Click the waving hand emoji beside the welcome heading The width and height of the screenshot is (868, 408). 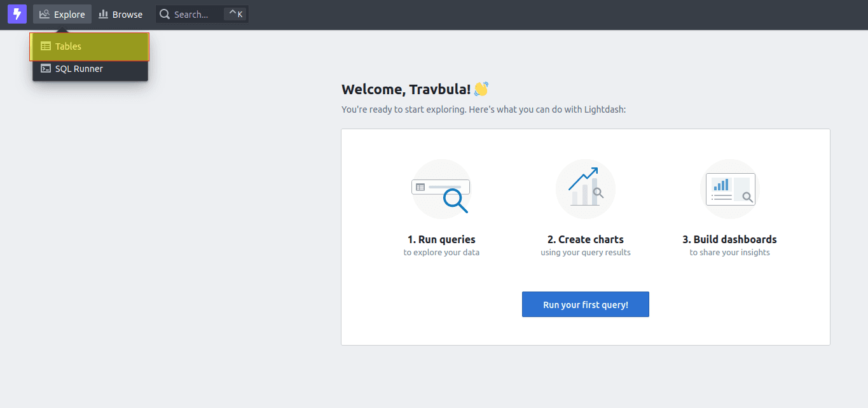pyautogui.click(x=481, y=89)
